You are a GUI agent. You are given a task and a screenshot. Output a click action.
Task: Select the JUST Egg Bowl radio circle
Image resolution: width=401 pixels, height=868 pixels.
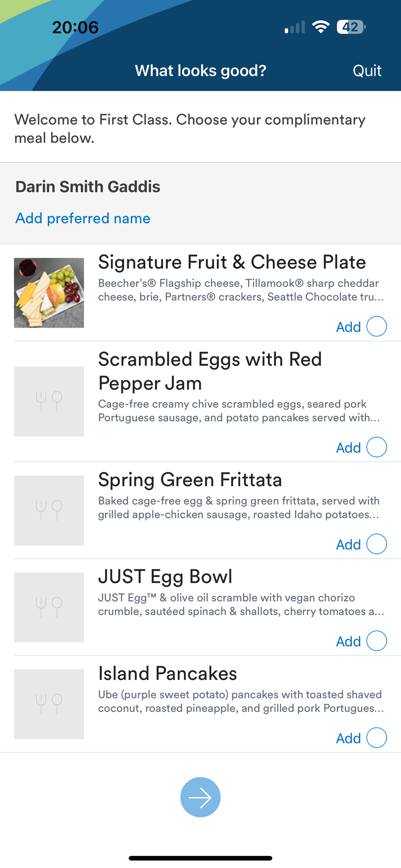click(x=377, y=641)
